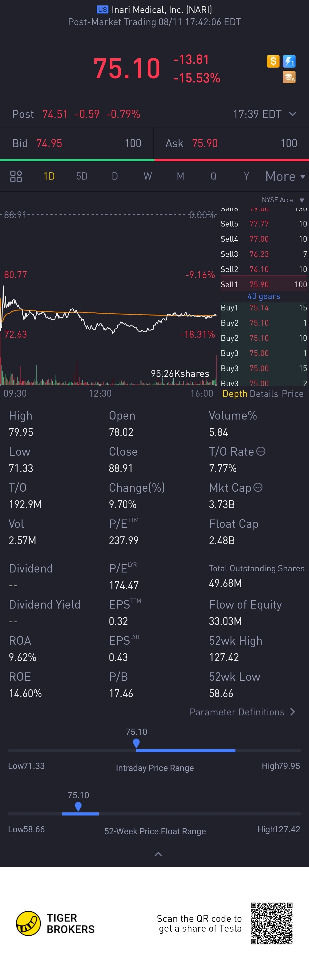Switch to the Price tab

click(293, 394)
